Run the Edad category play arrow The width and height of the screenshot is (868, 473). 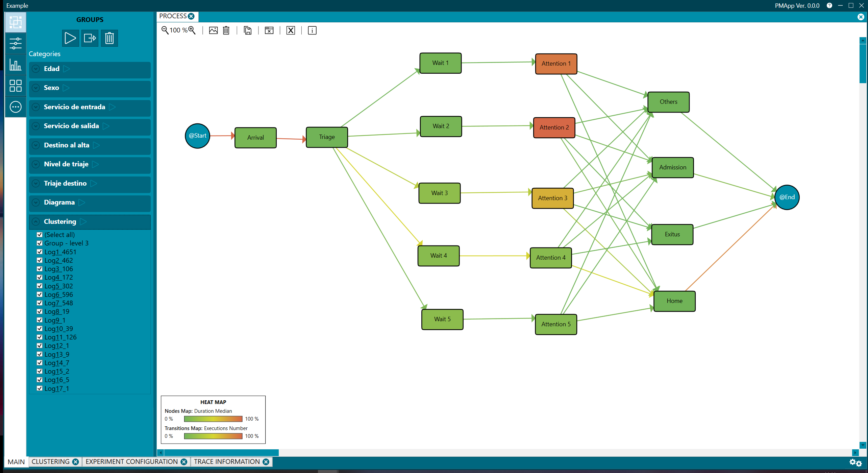[67, 69]
